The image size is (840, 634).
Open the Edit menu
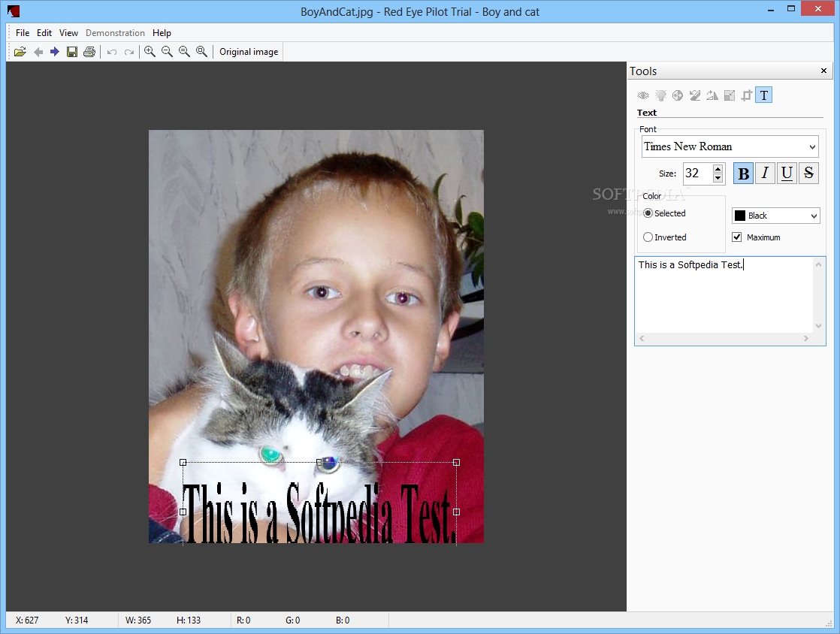[x=44, y=33]
